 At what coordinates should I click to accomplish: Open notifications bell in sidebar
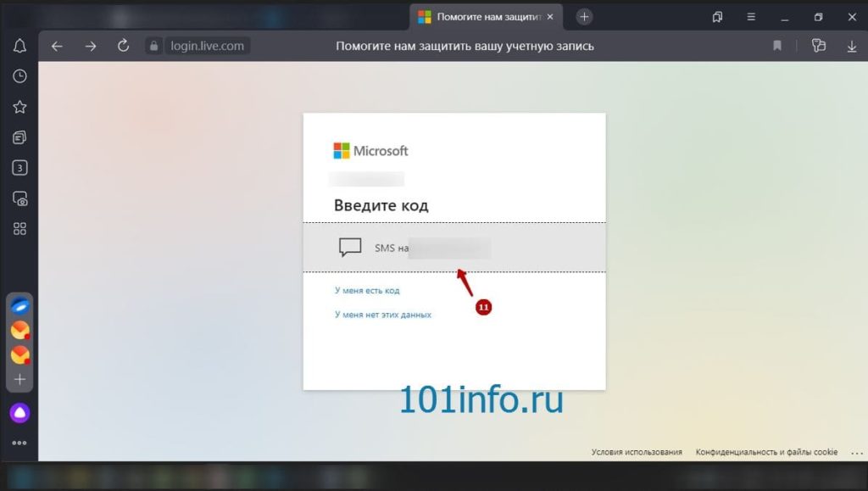(19, 46)
